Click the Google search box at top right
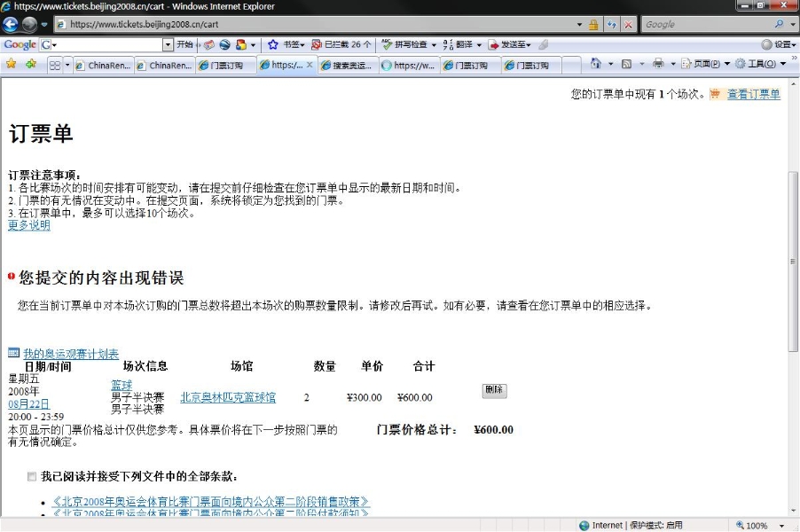 (x=707, y=24)
